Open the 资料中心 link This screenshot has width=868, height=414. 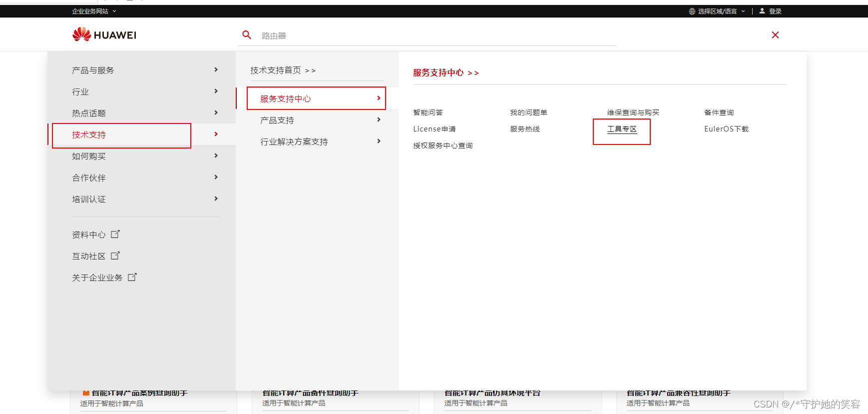89,235
